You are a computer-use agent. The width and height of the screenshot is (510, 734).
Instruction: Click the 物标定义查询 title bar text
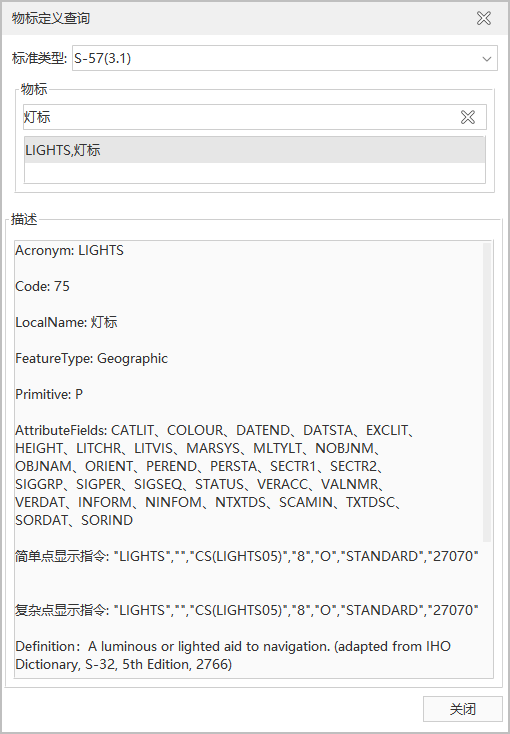click(51, 18)
